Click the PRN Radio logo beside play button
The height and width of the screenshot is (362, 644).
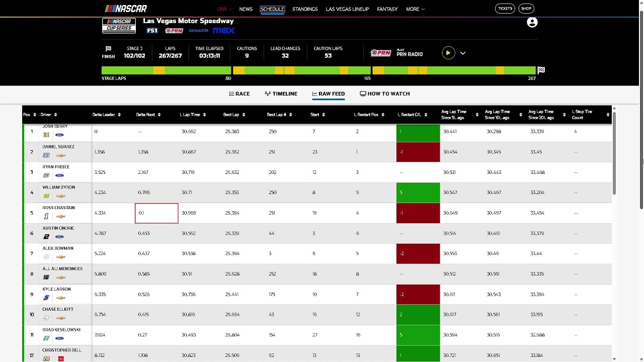(381, 53)
